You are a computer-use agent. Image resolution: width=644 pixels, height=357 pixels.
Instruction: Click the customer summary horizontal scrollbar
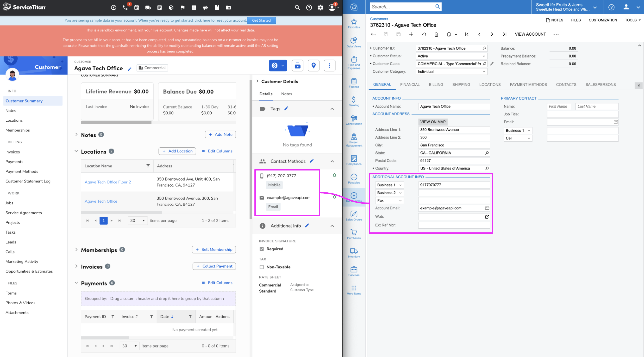coord(116,122)
